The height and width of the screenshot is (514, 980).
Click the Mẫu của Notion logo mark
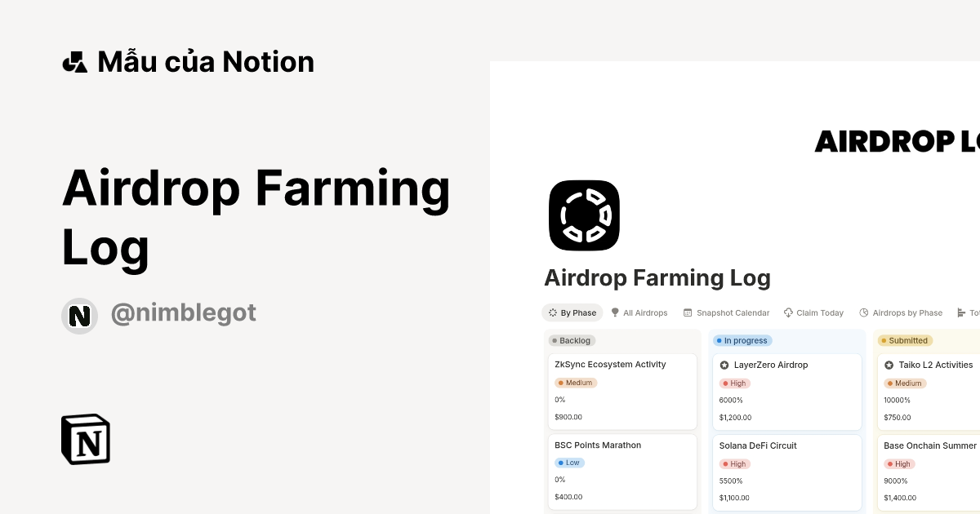tap(76, 61)
